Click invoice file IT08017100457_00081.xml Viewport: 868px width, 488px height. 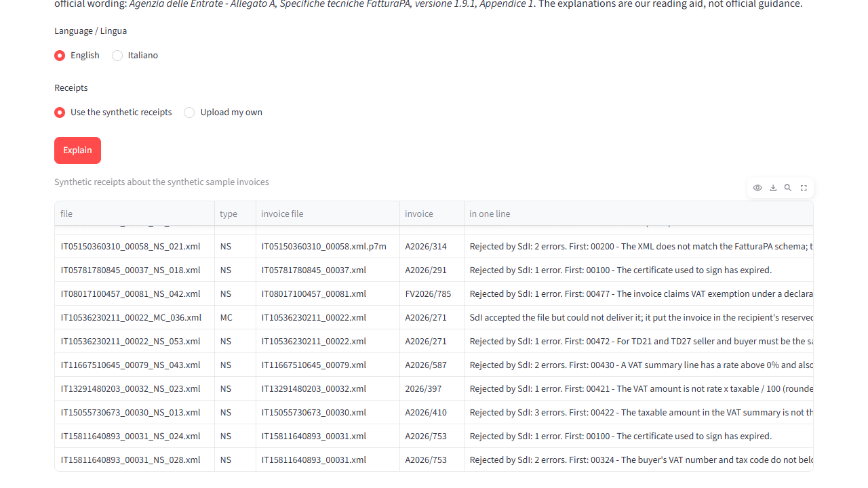click(328, 294)
